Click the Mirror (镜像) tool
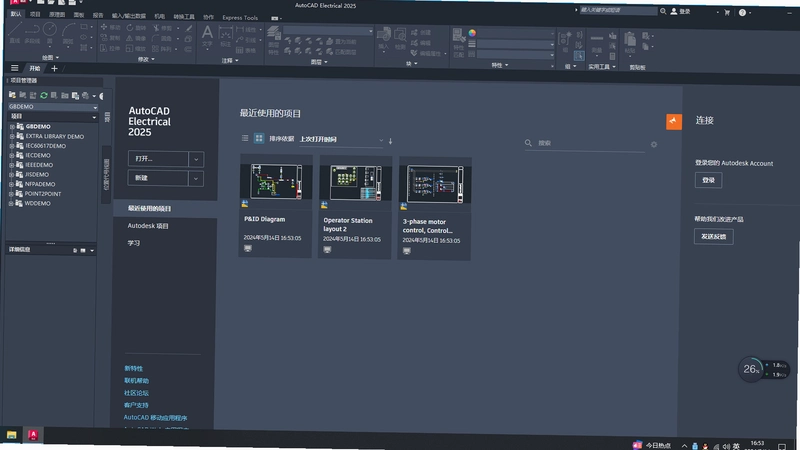 point(136,38)
